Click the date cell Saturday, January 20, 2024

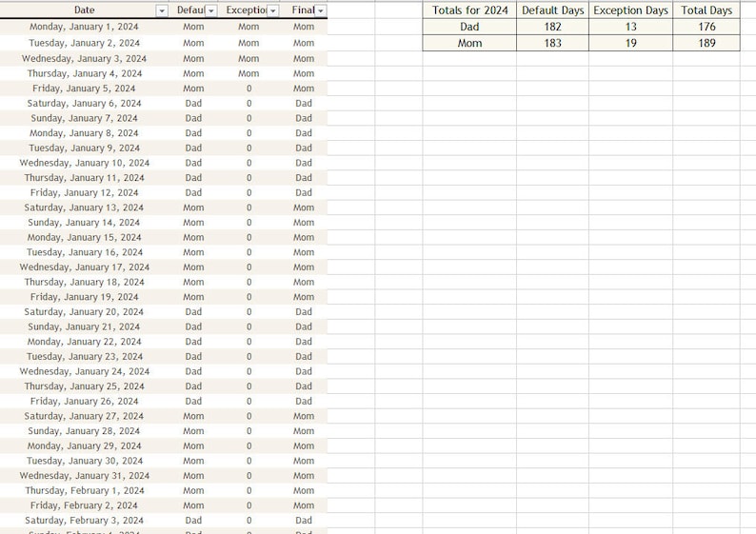pyautogui.click(x=85, y=312)
